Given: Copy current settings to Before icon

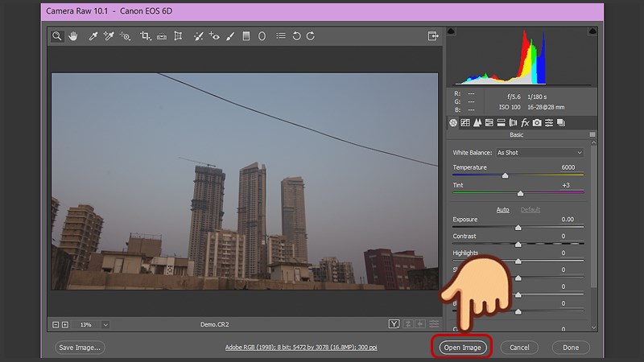Looking at the screenshot, I should pyautogui.click(x=420, y=324).
